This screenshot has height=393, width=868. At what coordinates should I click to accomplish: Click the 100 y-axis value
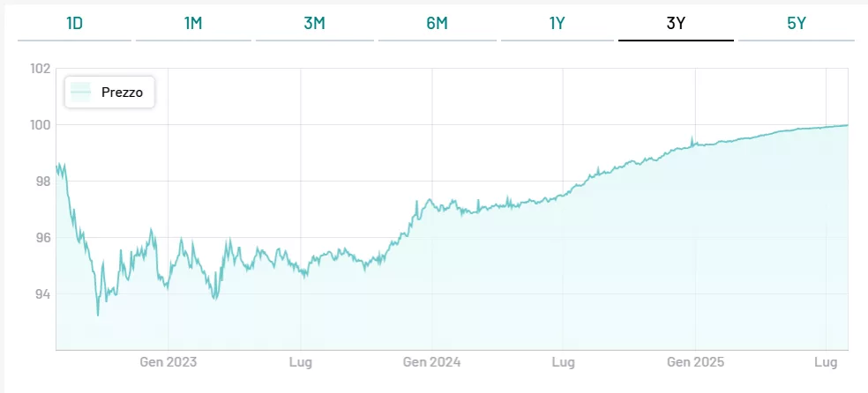pos(41,125)
